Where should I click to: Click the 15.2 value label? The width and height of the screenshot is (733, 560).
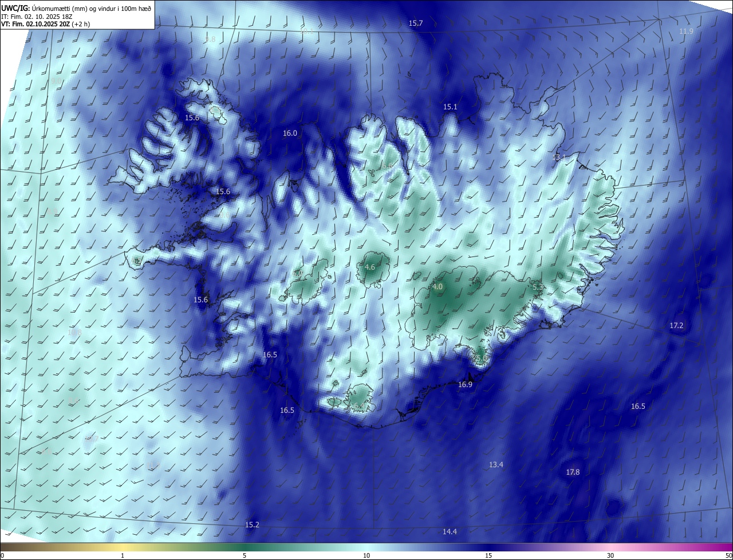coord(252,525)
